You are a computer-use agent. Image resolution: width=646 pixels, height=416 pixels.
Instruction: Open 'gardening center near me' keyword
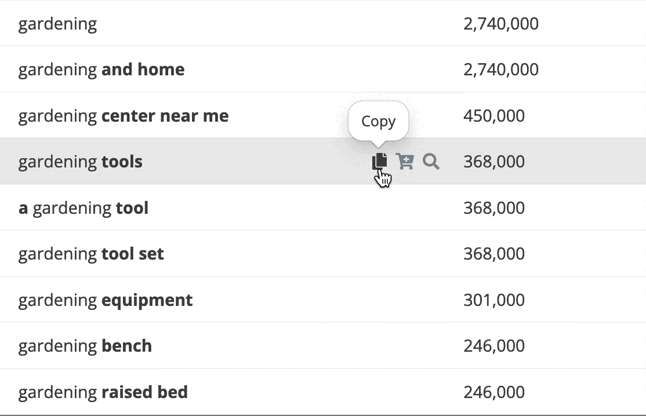pos(123,116)
